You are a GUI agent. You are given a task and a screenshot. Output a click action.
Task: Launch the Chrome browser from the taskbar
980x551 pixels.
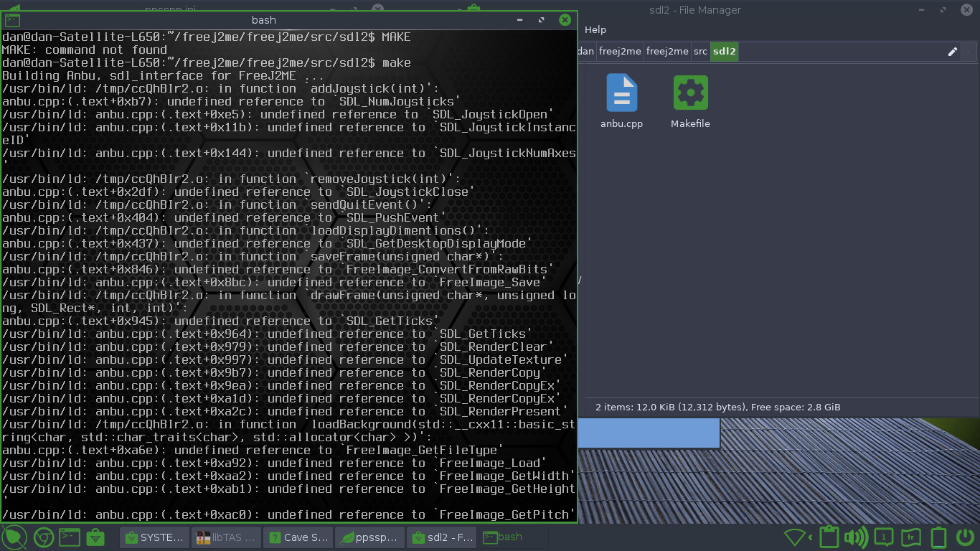tap(42, 537)
